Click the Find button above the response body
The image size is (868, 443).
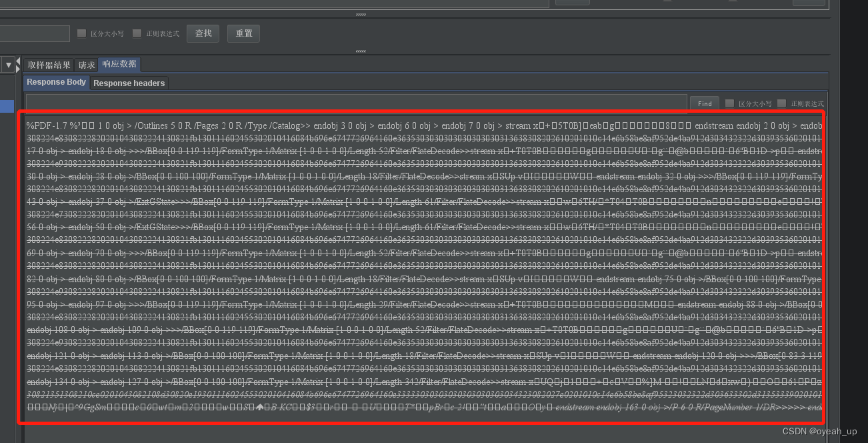(x=705, y=103)
